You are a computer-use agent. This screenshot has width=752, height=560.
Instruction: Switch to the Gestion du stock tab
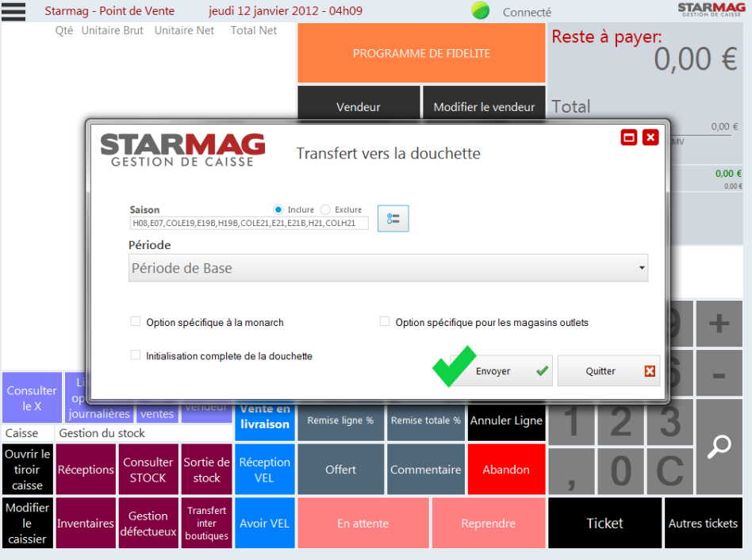click(x=144, y=433)
